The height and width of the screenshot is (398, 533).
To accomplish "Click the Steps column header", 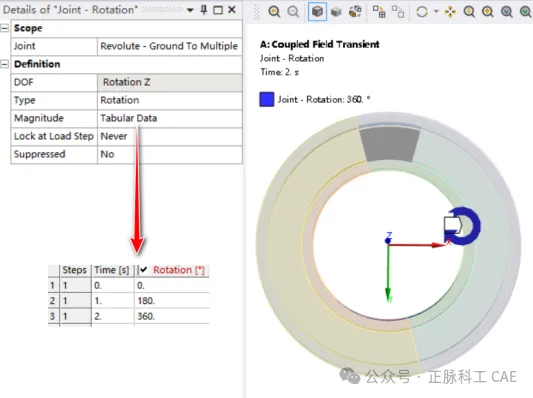I will click(x=74, y=270).
